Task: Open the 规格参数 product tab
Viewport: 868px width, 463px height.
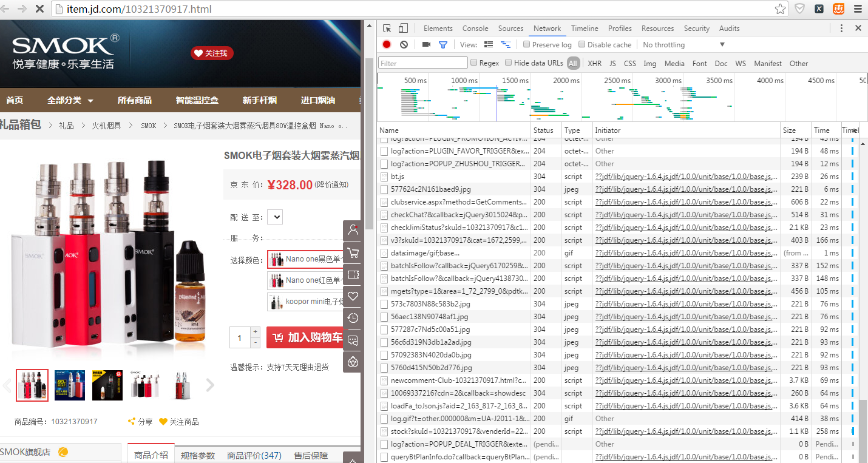Action: click(197, 455)
